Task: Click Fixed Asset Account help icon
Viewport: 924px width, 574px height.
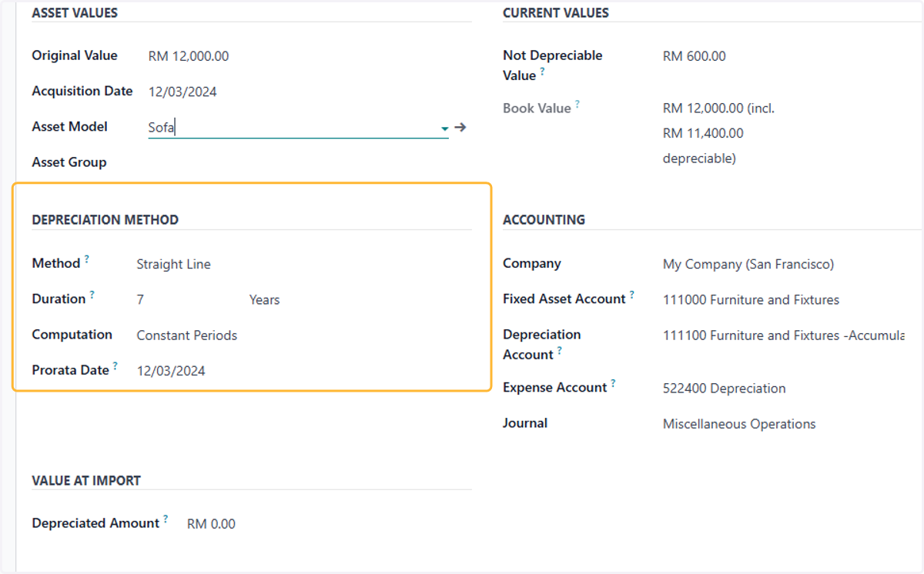Action: (x=632, y=295)
